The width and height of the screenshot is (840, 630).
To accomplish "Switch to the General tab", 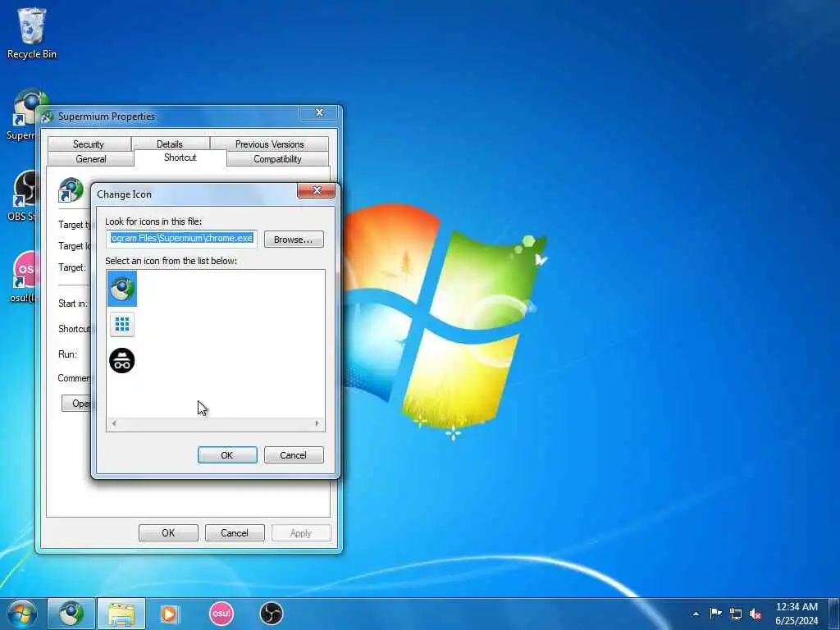I will coord(91,159).
